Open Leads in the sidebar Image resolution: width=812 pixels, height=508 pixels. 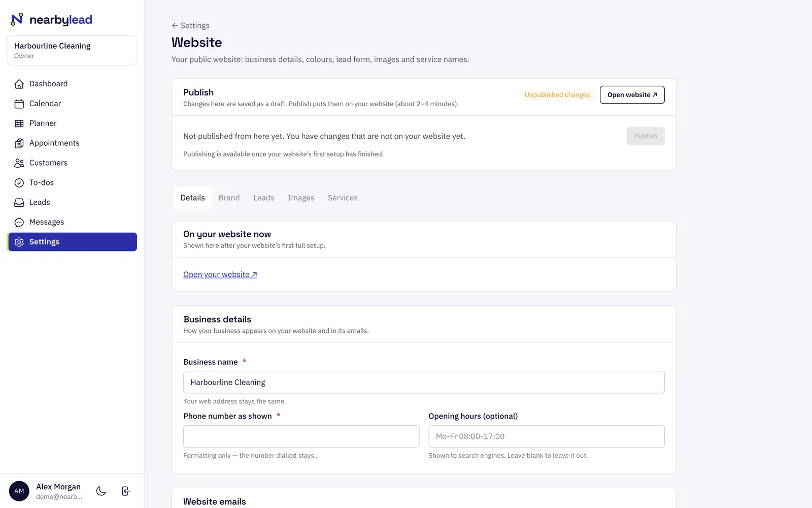(73, 203)
